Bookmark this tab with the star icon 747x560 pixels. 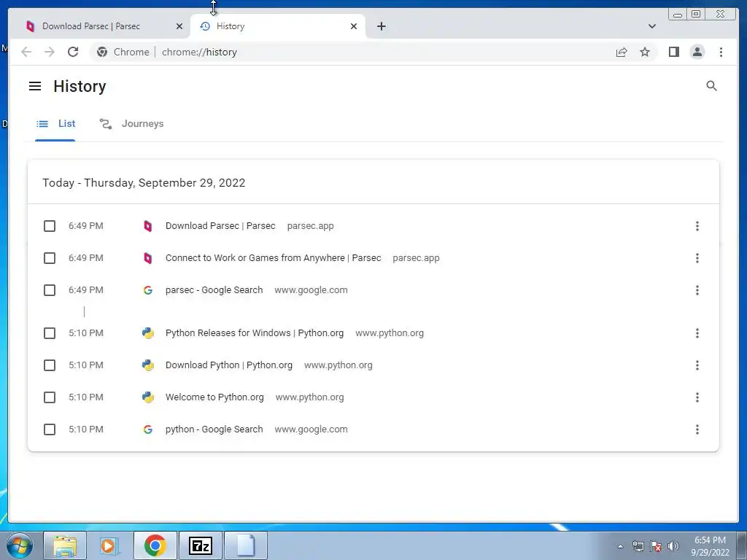coord(645,52)
